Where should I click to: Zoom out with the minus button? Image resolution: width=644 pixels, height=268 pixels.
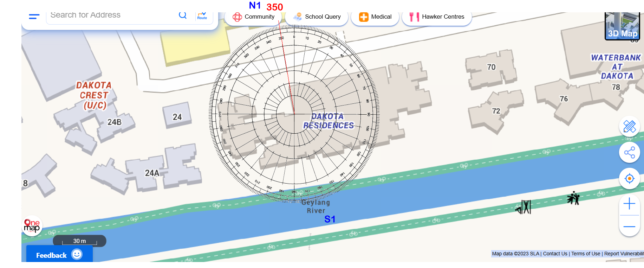tap(629, 226)
